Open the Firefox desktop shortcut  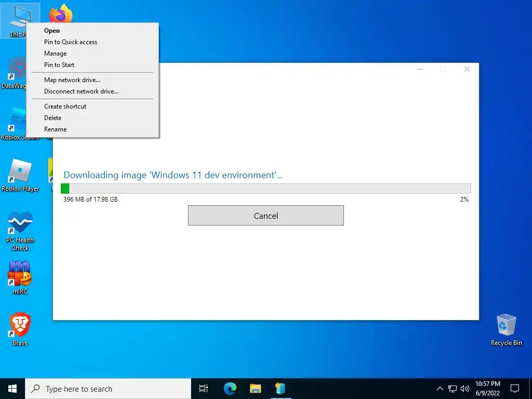click(x=61, y=14)
